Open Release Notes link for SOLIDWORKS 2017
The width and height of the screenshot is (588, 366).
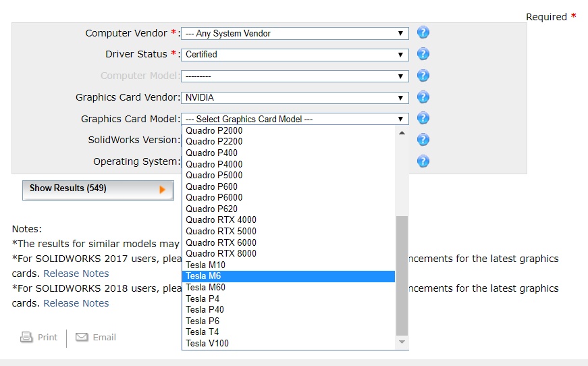point(76,273)
